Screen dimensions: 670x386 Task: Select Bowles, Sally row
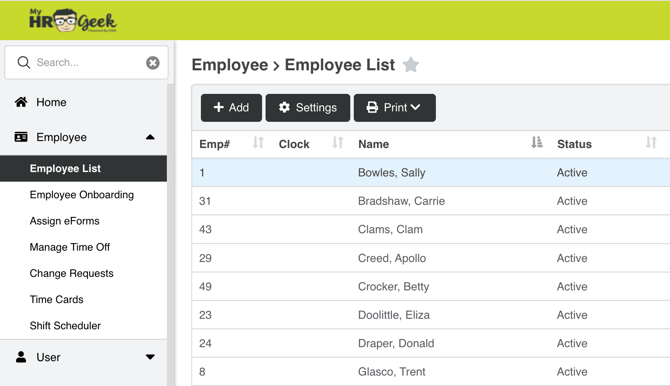431,173
